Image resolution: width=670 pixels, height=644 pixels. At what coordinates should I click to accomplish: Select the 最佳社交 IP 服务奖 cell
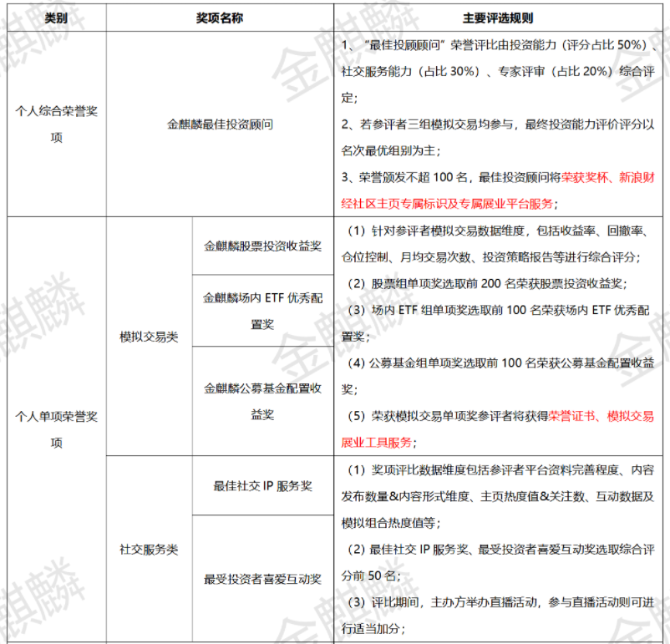point(262,486)
